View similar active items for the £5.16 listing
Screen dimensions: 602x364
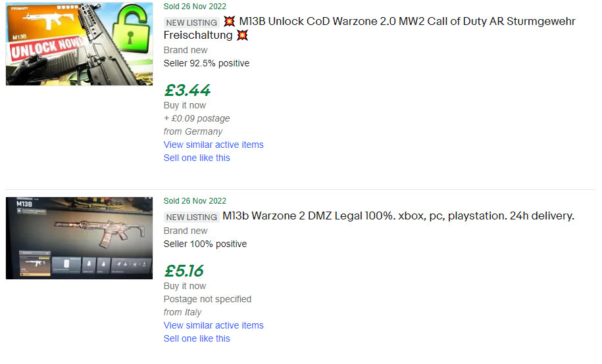(x=213, y=325)
